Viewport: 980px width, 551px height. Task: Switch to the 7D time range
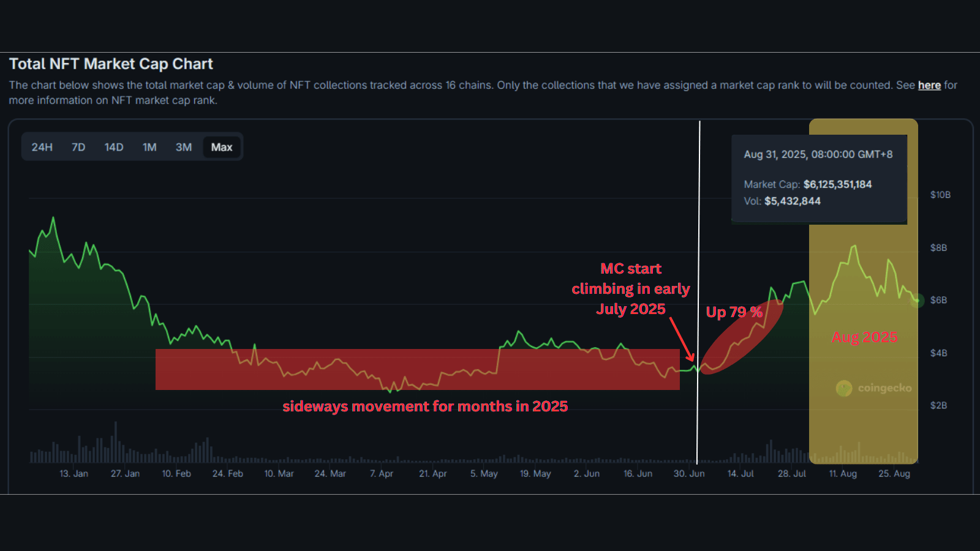tap(78, 147)
